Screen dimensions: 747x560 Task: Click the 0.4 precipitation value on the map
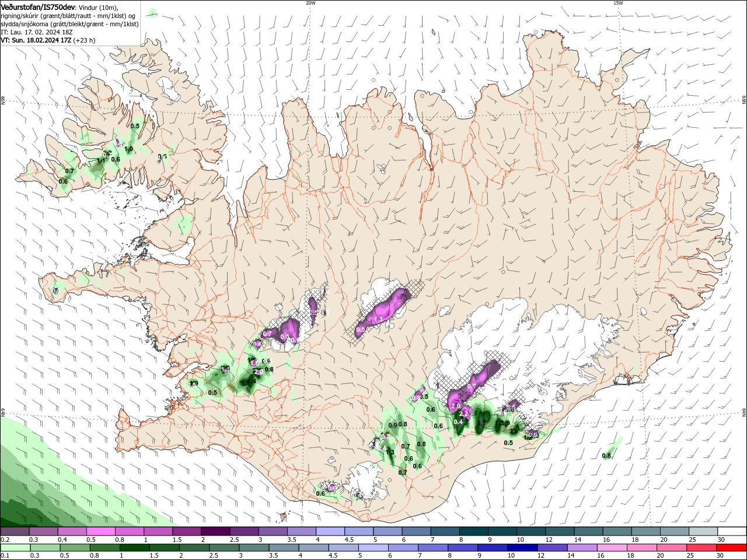458,422
